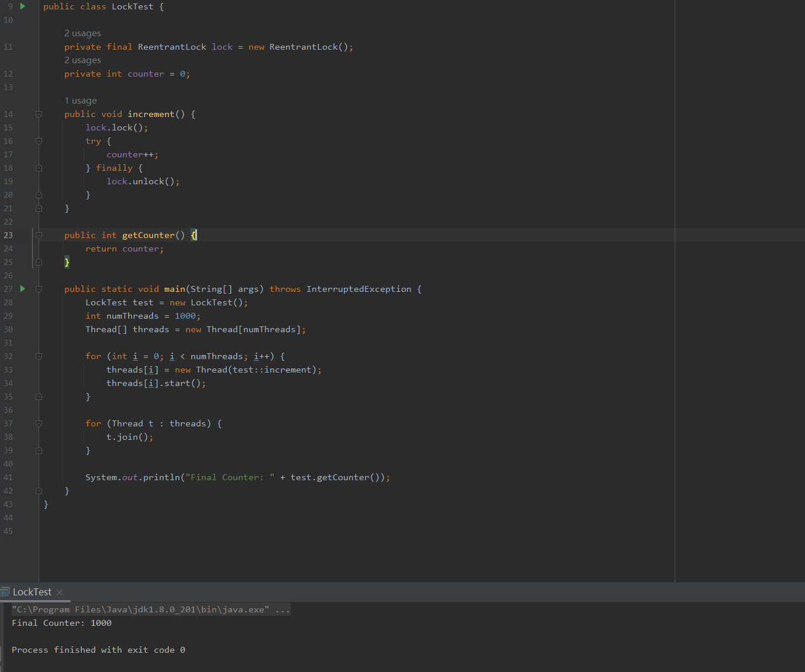Click highlighted closing brace on line 25
Viewport: 805px width, 672px height.
point(67,262)
